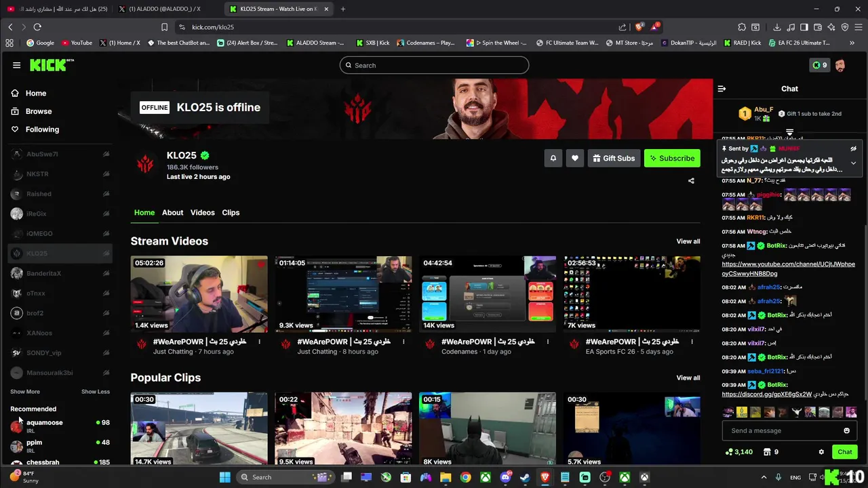The image size is (868, 488).
Task: Open the Leo AI sparkle icon
Action: coord(831,27)
